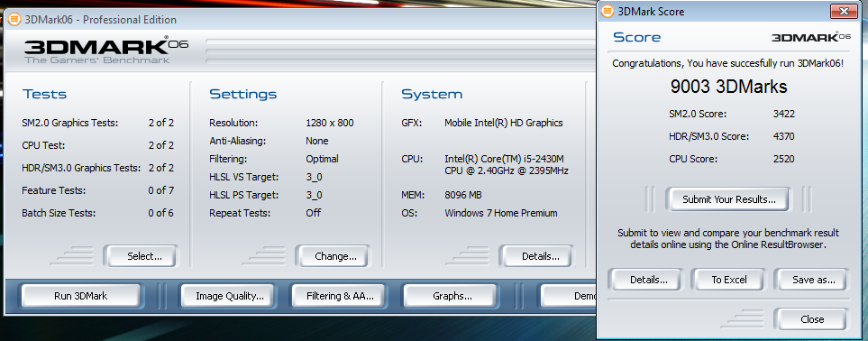This screenshot has height=341, width=868.
Task: Click MEM value 8096 MB
Action: point(462,195)
